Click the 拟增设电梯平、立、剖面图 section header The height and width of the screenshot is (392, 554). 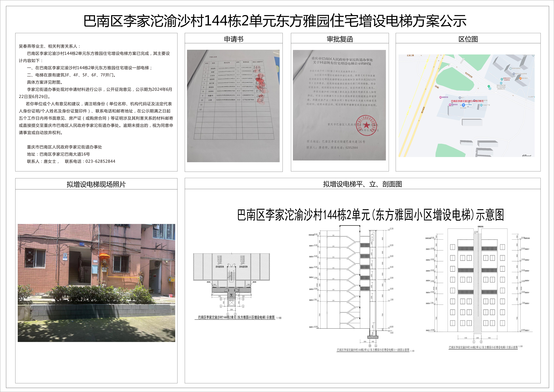click(x=363, y=184)
